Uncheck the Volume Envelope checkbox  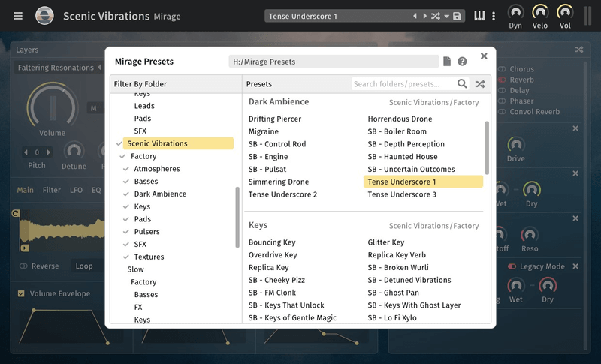coord(21,293)
